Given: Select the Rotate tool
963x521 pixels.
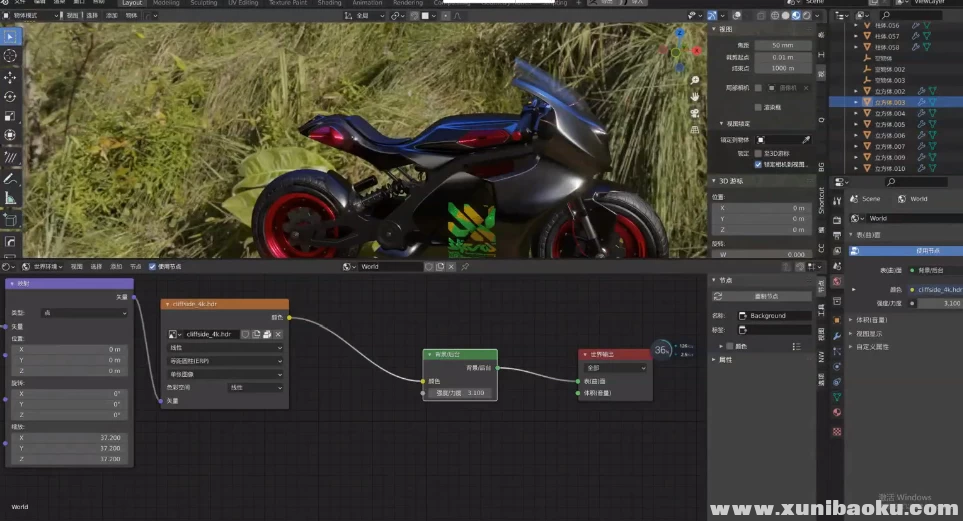Looking at the screenshot, I should coord(10,97).
